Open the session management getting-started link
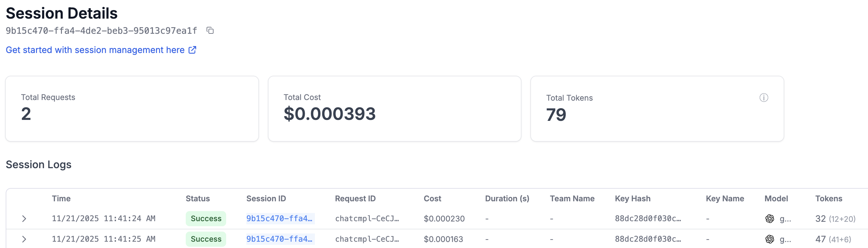Viewport: 868px width, 248px height. (95, 50)
